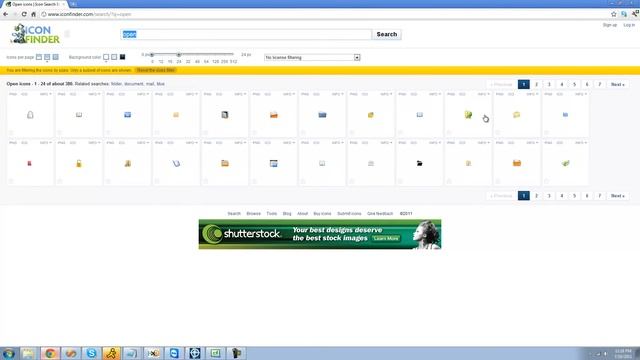Open the No license filtering dropdown
Screen dimensions: 640x360
coord(312,58)
